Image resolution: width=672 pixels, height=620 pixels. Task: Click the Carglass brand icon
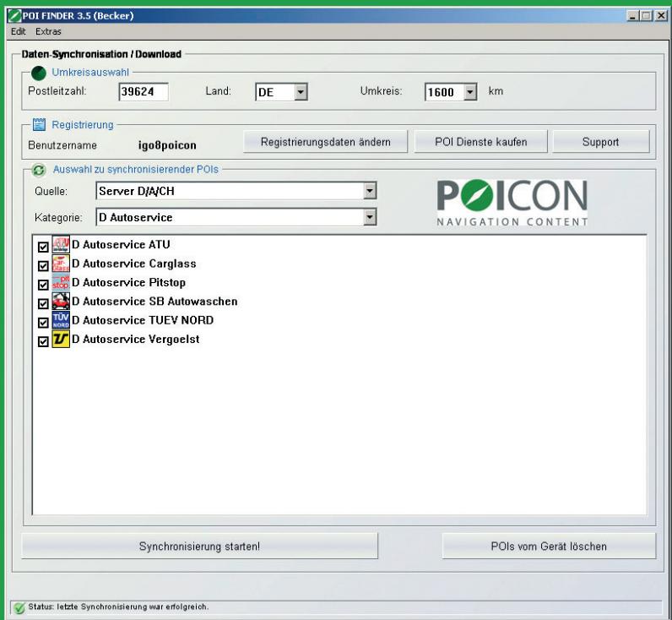61,264
